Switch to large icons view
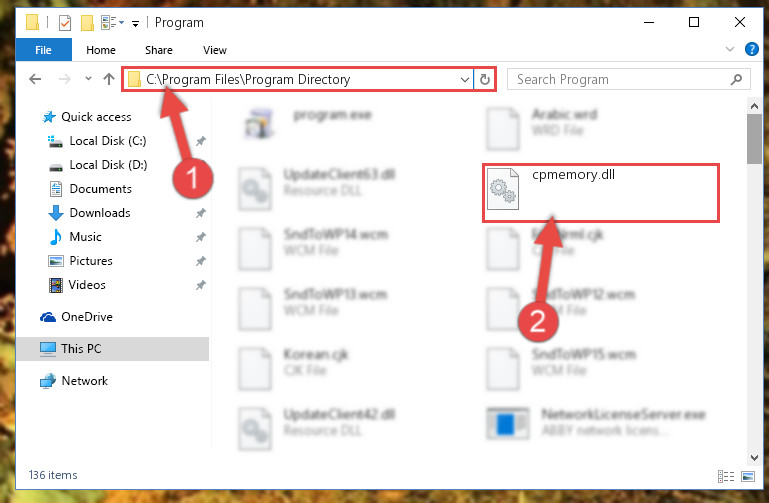 coord(748,476)
